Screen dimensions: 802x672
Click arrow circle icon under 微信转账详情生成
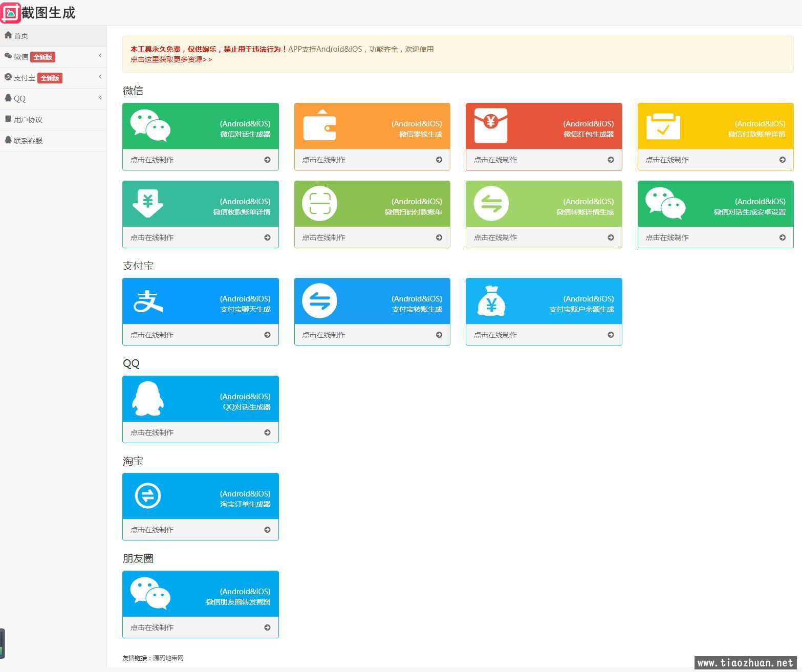coord(611,237)
